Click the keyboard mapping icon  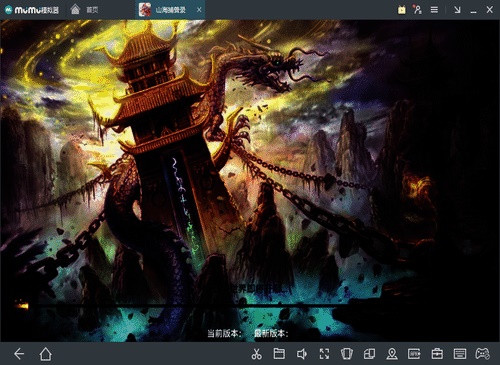(x=460, y=354)
